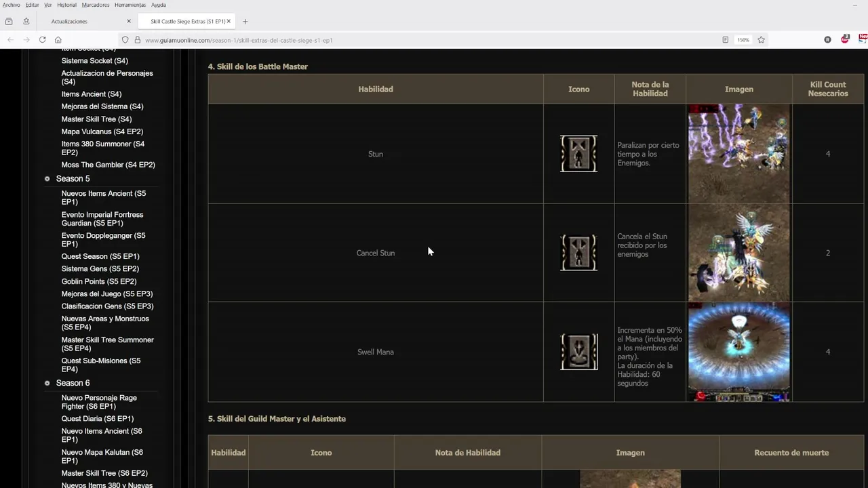
Task: Open the Herramientas menu
Action: tap(130, 5)
